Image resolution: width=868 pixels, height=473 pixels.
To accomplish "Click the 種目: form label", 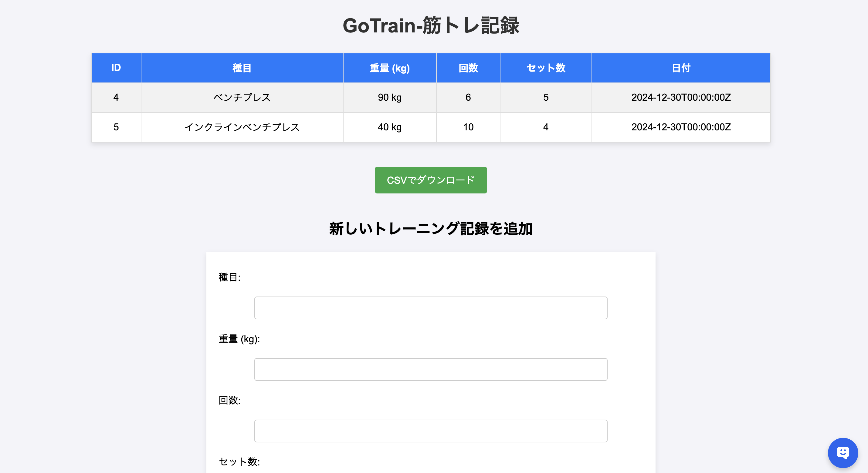I will tap(229, 277).
